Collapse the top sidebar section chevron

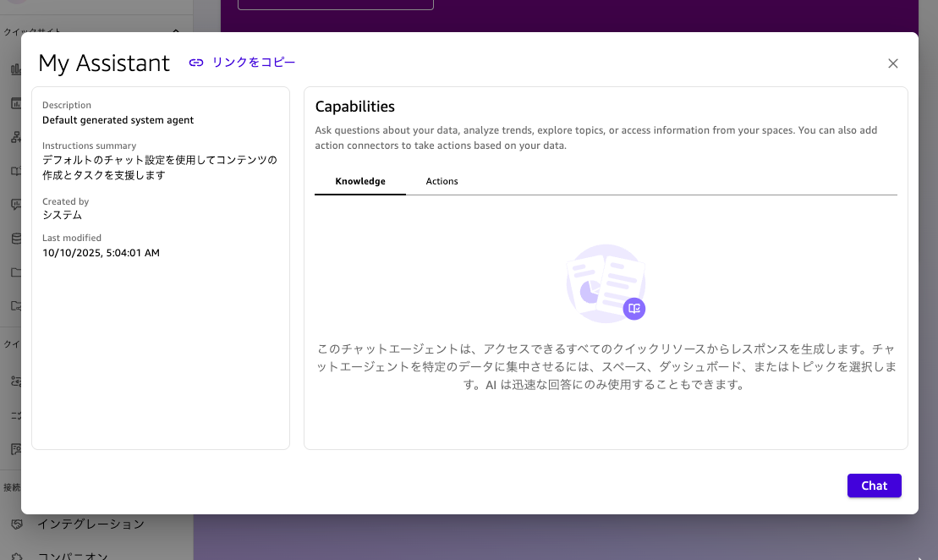(176, 31)
